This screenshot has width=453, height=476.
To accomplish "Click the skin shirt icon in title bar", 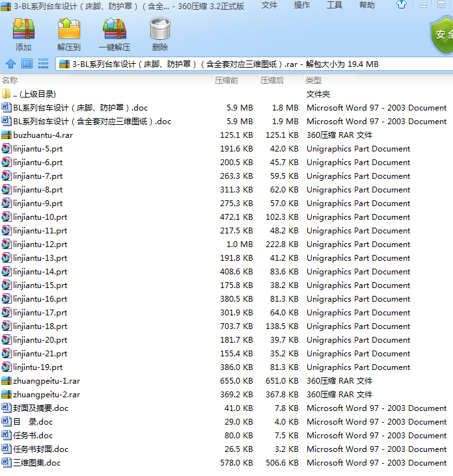I will click(x=402, y=5).
